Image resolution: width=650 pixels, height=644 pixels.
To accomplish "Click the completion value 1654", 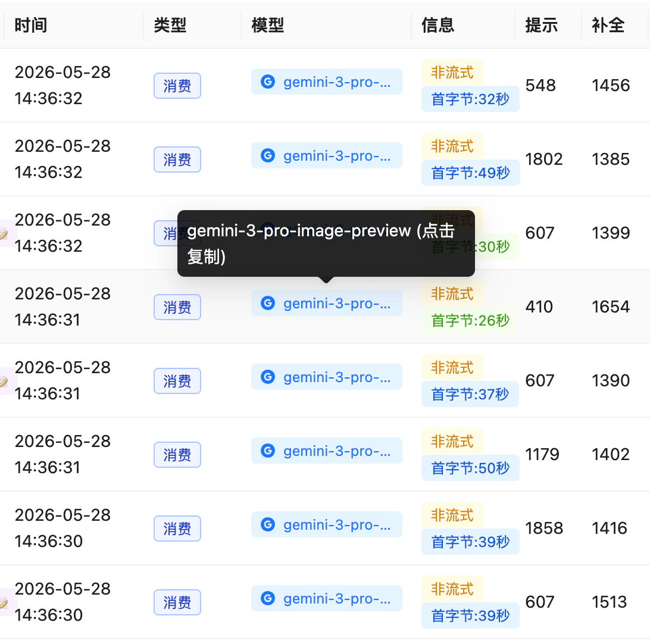I will coord(611,307).
